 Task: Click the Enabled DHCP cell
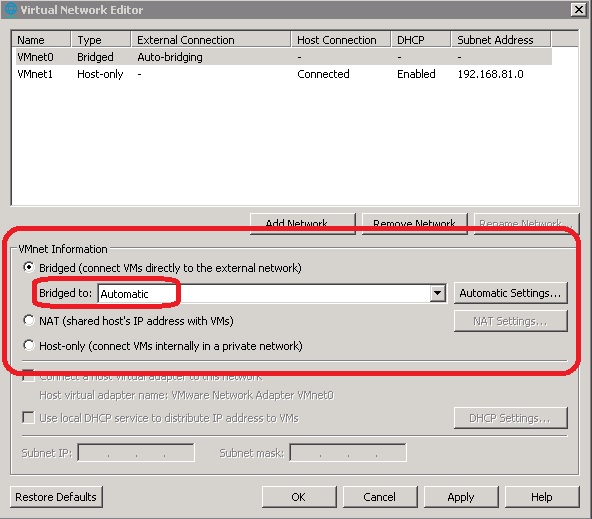[416, 74]
